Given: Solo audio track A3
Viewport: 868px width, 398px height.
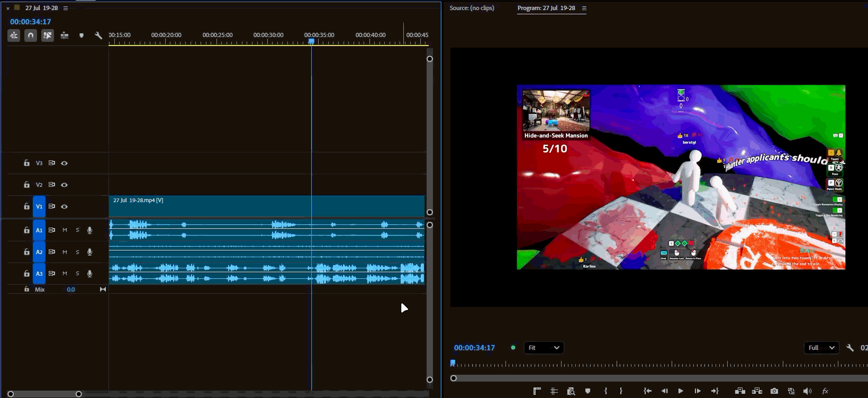Looking at the screenshot, I should [77, 274].
